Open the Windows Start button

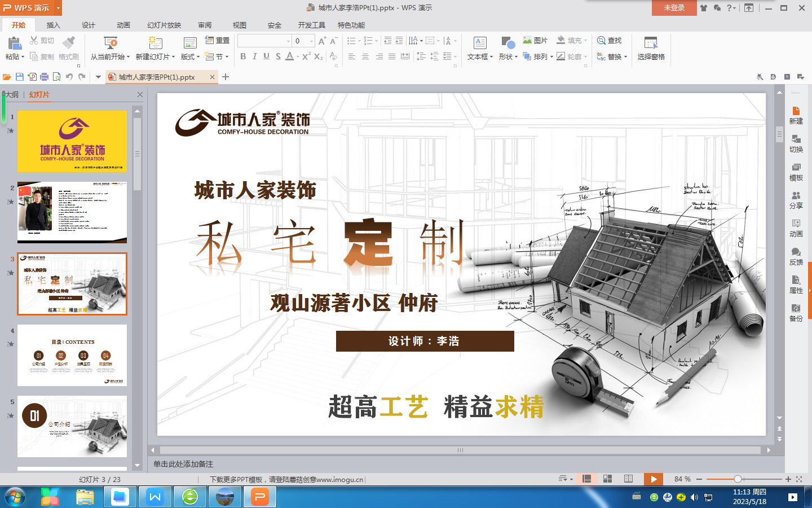click(x=15, y=497)
